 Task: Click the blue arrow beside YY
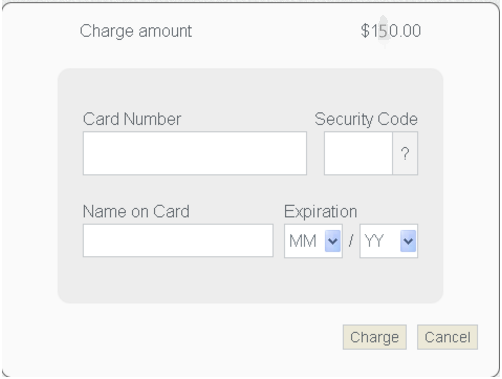408,241
